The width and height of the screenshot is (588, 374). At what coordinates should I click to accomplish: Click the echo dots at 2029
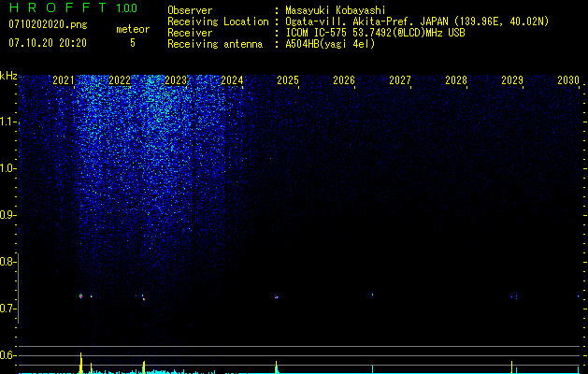[x=514, y=296]
